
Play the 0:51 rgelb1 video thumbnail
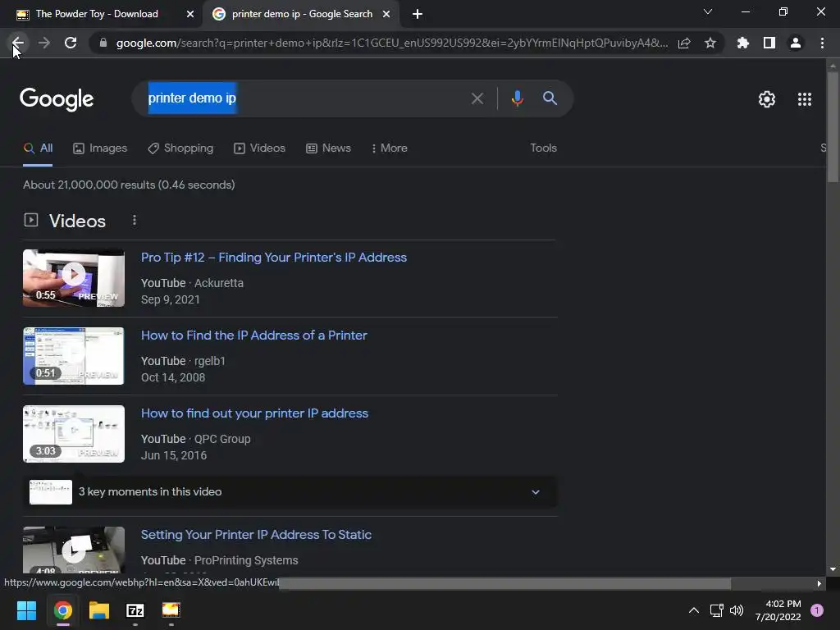pyautogui.click(x=73, y=356)
